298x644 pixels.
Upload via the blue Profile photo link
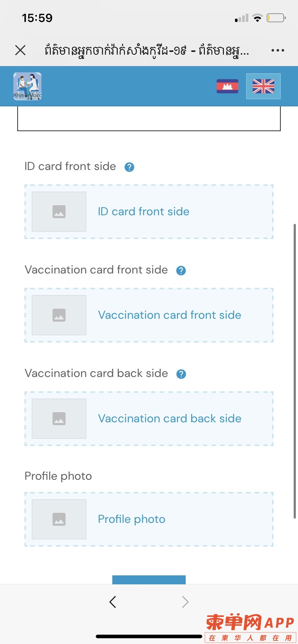(x=131, y=519)
